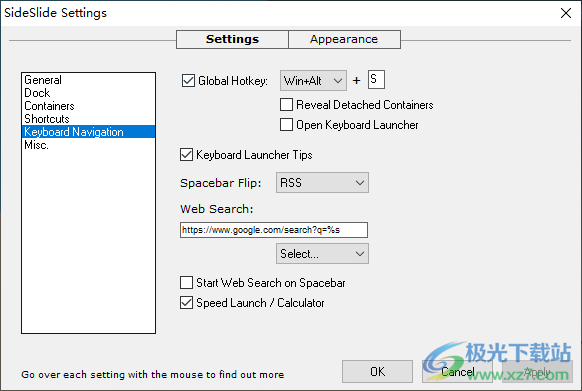582x391 pixels.
Task: Open the Select... search engine dropdown
Action: (x=322, y=254)
